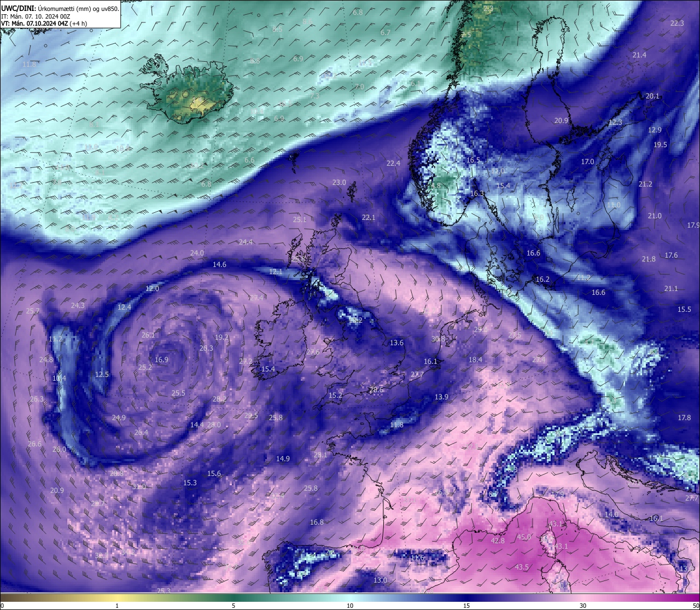Click the 'IT: Mán. 07. 10. 2024 00Z' line

tap(36, 16)
